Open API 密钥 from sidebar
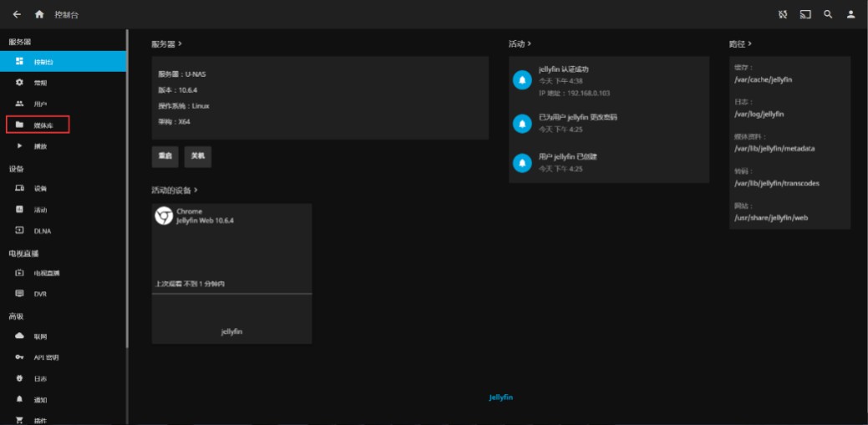Image resolution: width=868 pixels, height=425 pixels. [46, 357]
